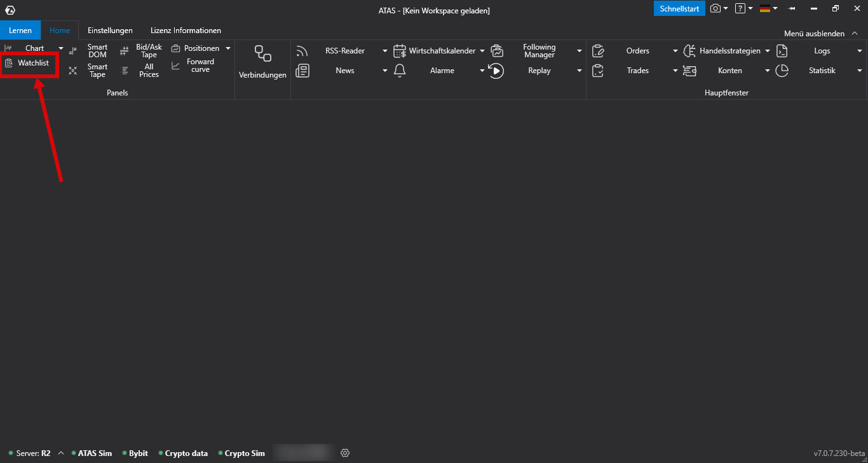
Task: Expand the Alarme dropdown arrow
Action: point(482,71)
